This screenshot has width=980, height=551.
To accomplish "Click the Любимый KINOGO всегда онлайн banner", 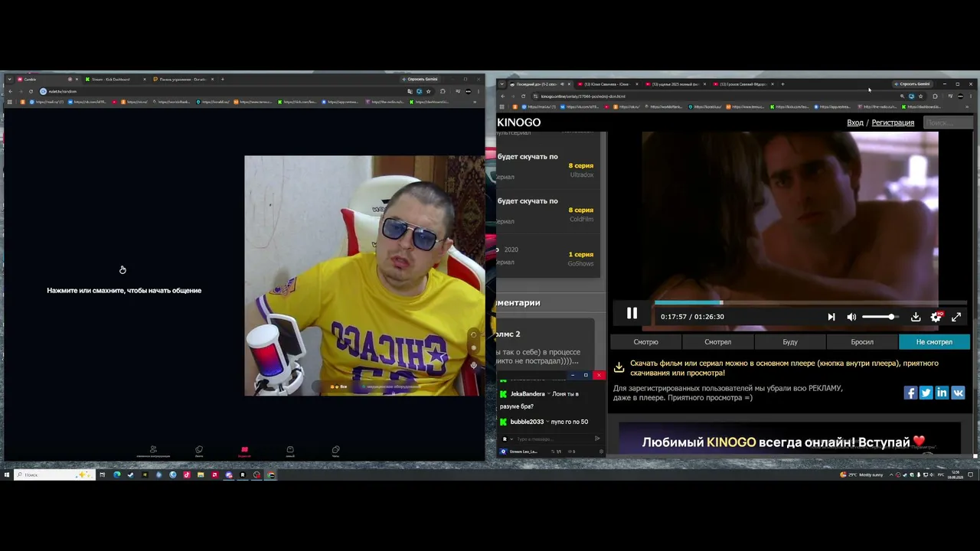I will [x=789, y=439].
